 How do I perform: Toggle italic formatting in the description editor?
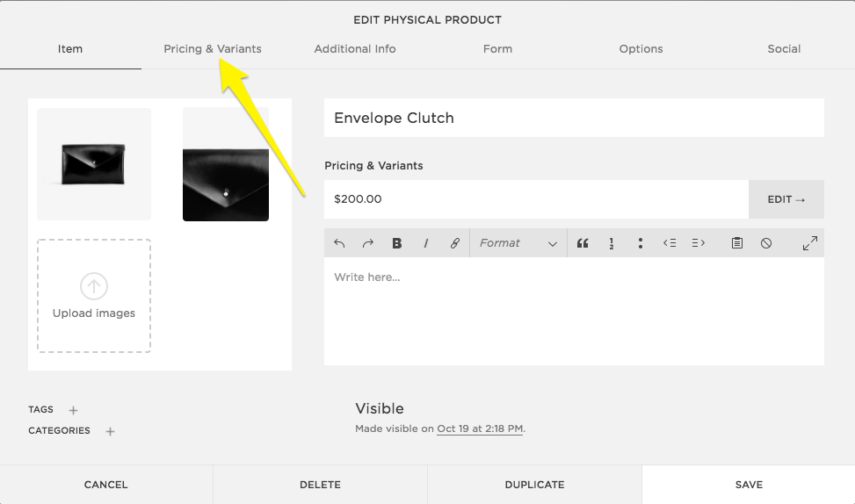tap(426, 243)
